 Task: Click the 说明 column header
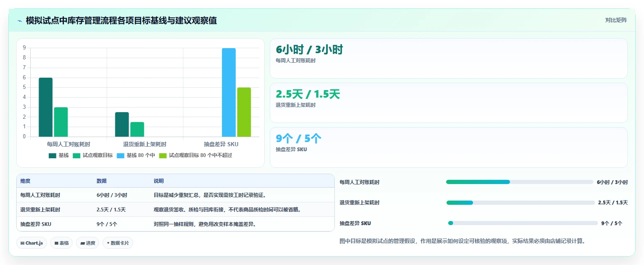[x=159, y=181]
